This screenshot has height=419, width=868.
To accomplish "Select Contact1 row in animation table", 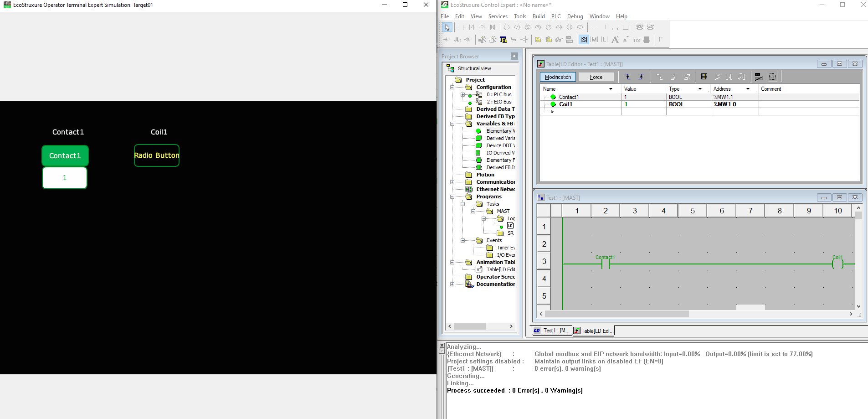I will (x=699, y=97).
